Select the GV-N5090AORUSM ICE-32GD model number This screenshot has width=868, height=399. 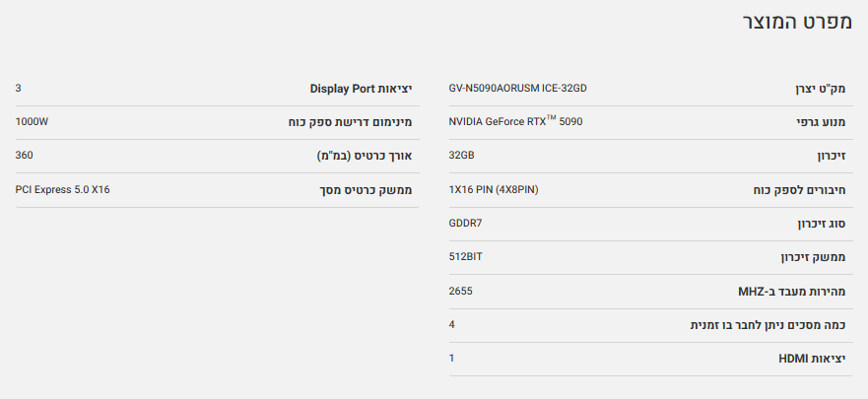(x=517, y=88)
